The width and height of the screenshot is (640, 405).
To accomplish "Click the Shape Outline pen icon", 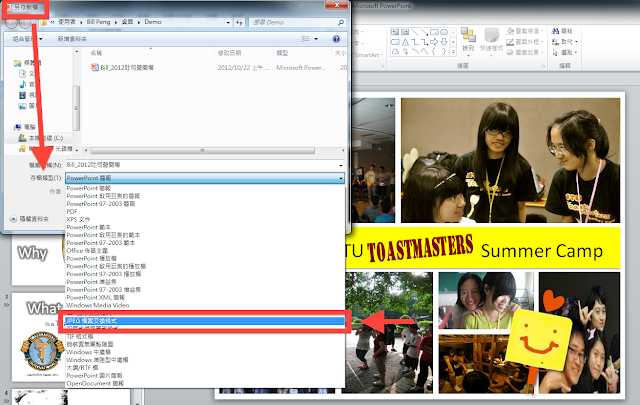I will coord(510,42).
